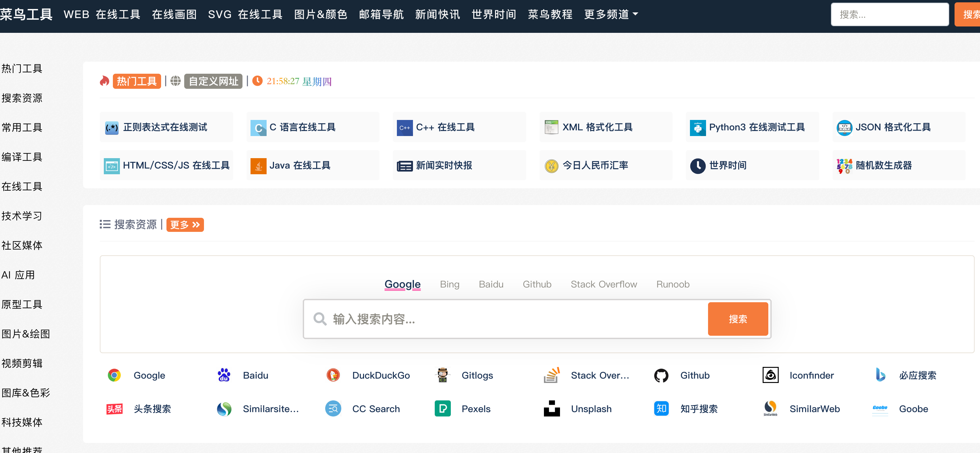Select the Stack Overflow search tab

[x=603, y=284]
